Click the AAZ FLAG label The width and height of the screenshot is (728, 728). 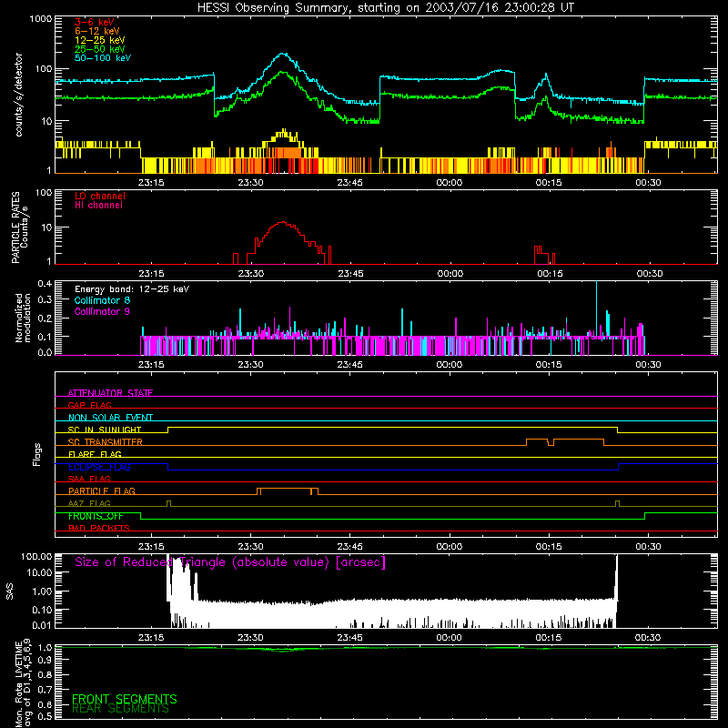coord(89,503)
